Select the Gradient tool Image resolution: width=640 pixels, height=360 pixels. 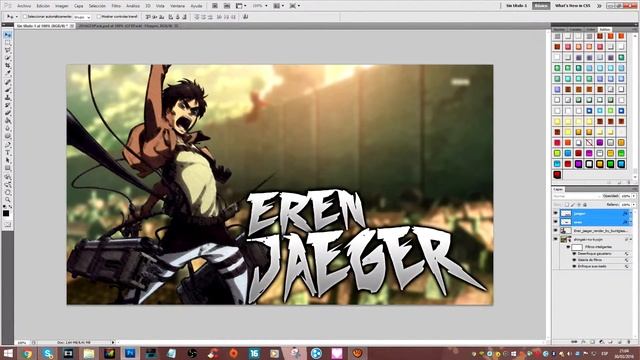click(7, 122)
